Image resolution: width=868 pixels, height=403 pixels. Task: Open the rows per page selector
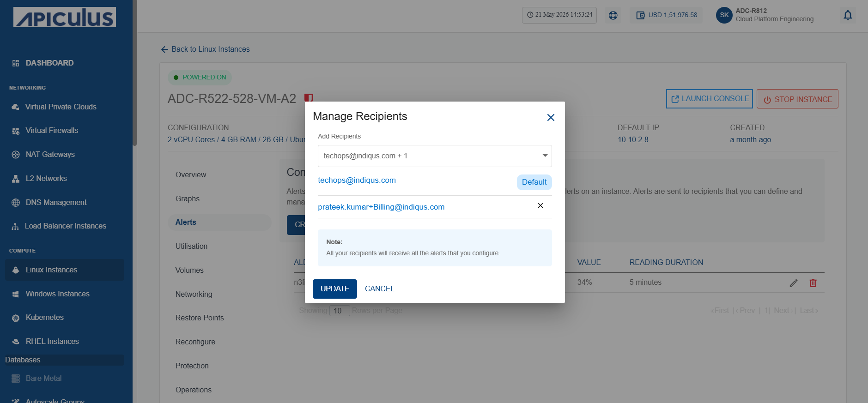[x=339, y=311]
